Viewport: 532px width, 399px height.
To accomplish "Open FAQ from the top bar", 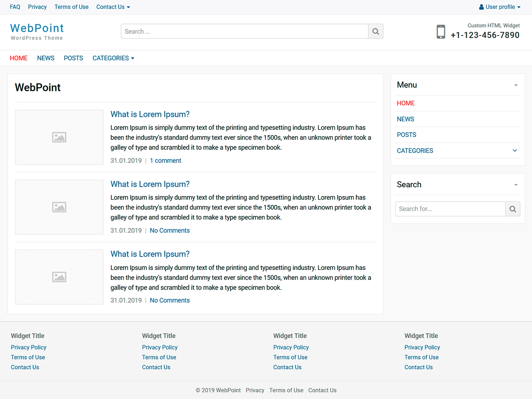I will click(x=15, y=7).
